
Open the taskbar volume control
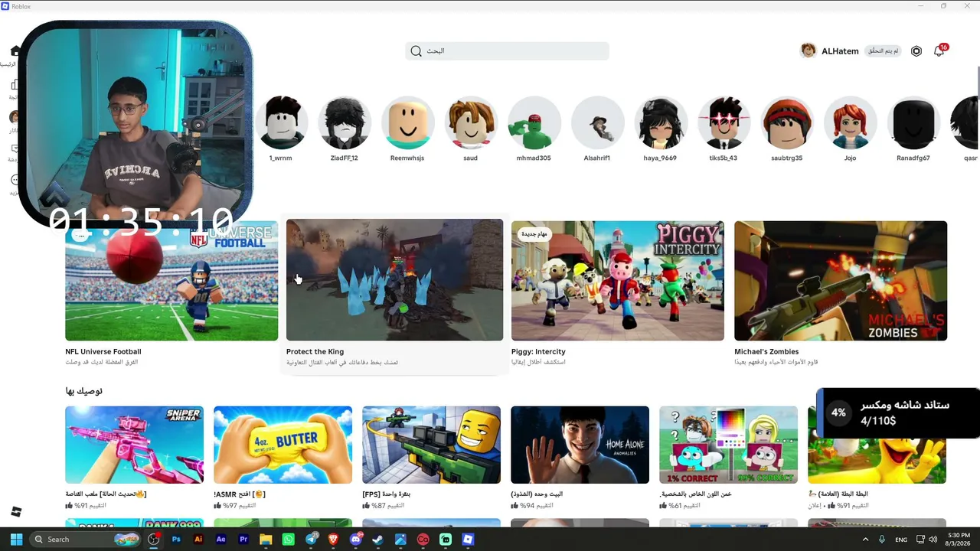[x=933, y=540]
